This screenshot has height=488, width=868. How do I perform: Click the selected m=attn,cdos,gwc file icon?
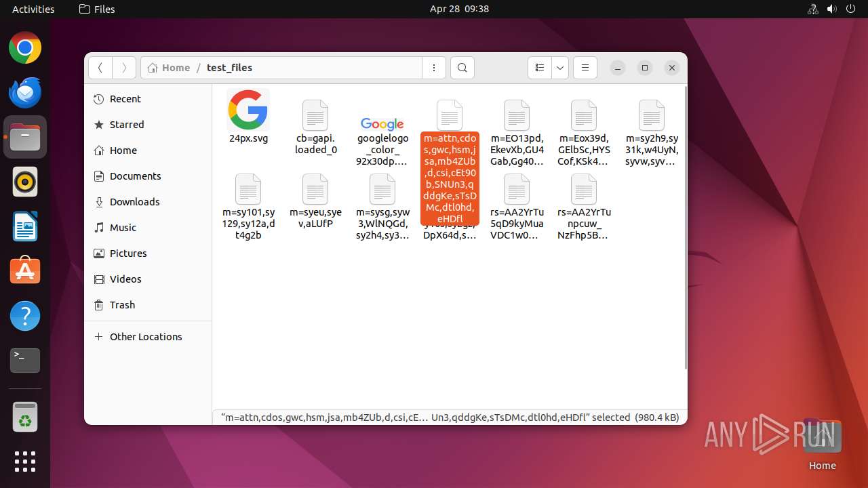tap(450, 115)
